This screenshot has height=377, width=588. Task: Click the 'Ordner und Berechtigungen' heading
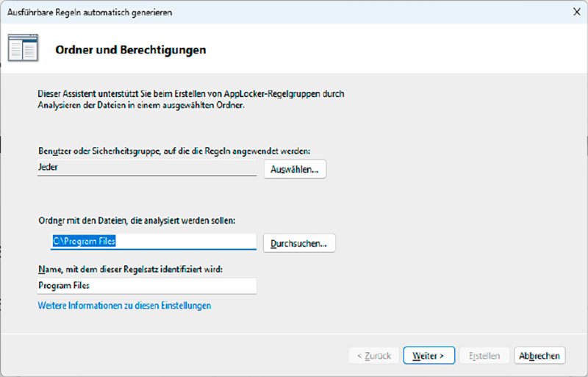click(x=130, y=51)
